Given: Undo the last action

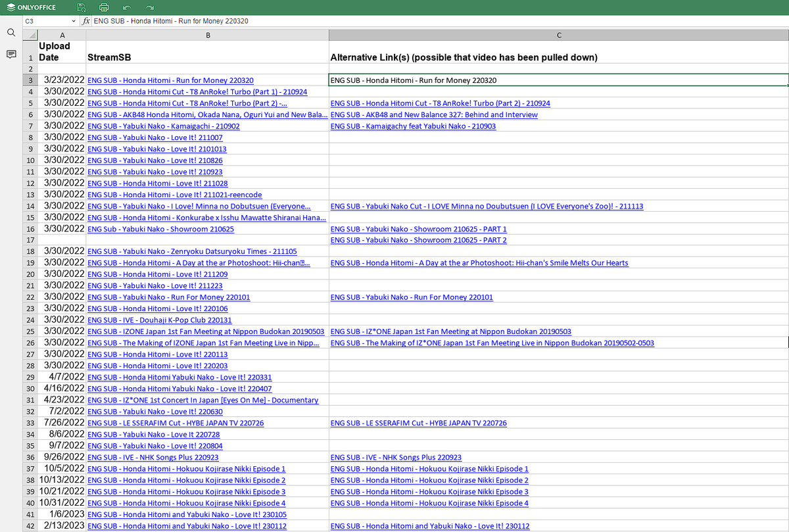Looking at the screenshot, I should [127, 8].
